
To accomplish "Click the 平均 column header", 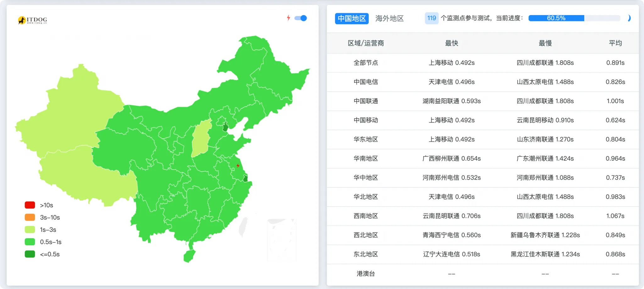I will (615, 43).
